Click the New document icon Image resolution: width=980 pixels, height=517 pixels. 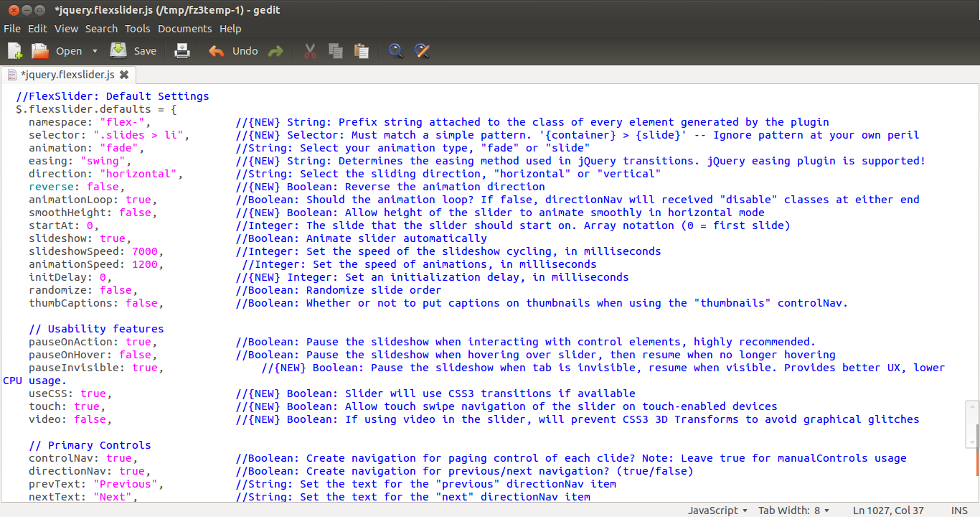coord(15,51)
